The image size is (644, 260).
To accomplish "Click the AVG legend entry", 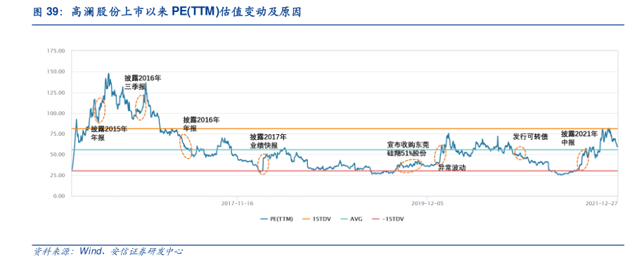I will pyautogui.click(x=351, y=219).
